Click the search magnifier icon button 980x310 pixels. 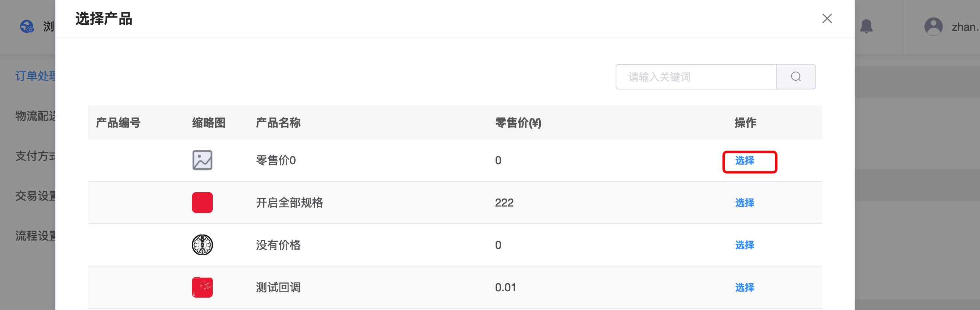796,77
